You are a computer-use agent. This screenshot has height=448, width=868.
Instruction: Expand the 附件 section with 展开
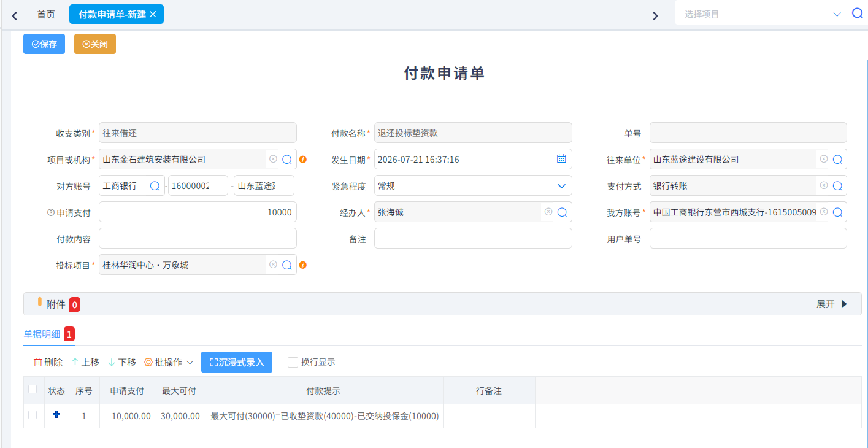click(x=832, y=304)
